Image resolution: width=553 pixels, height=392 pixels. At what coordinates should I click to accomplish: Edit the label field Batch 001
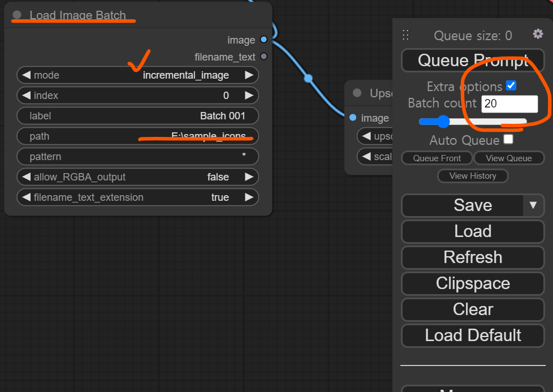tap(137, 116)
